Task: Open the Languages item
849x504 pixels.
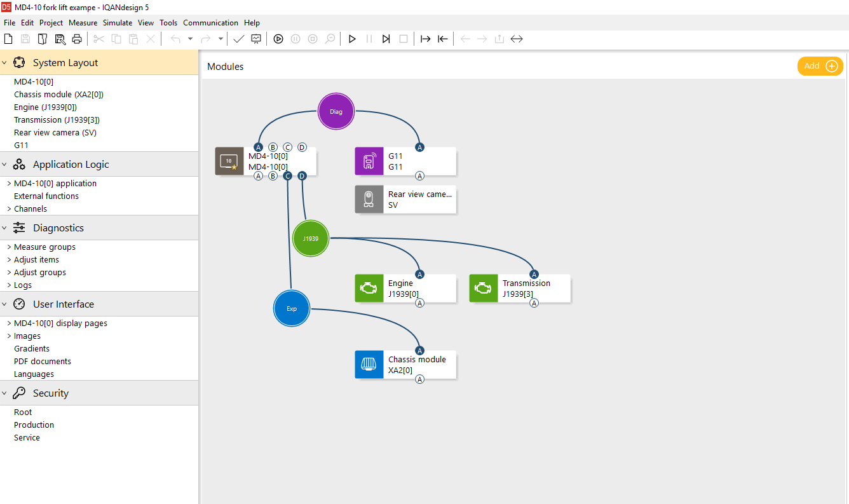Action: [34, 374]
